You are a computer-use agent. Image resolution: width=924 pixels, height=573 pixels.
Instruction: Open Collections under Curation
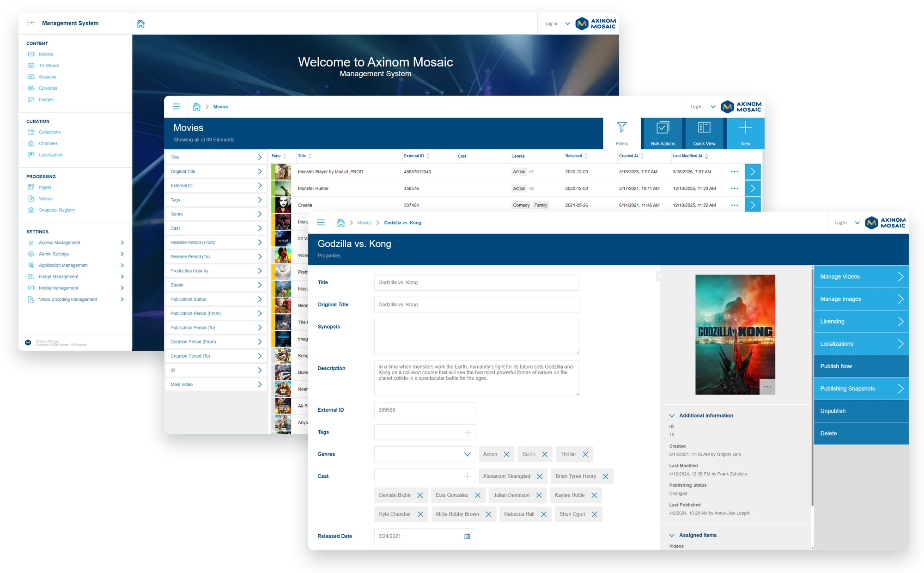point(49,132)
